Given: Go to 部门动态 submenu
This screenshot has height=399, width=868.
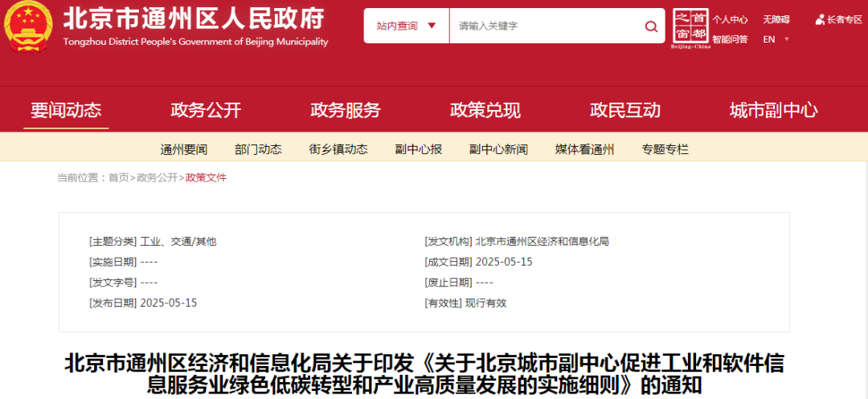Looking at the screenshot, I should [x=258, y=149].
